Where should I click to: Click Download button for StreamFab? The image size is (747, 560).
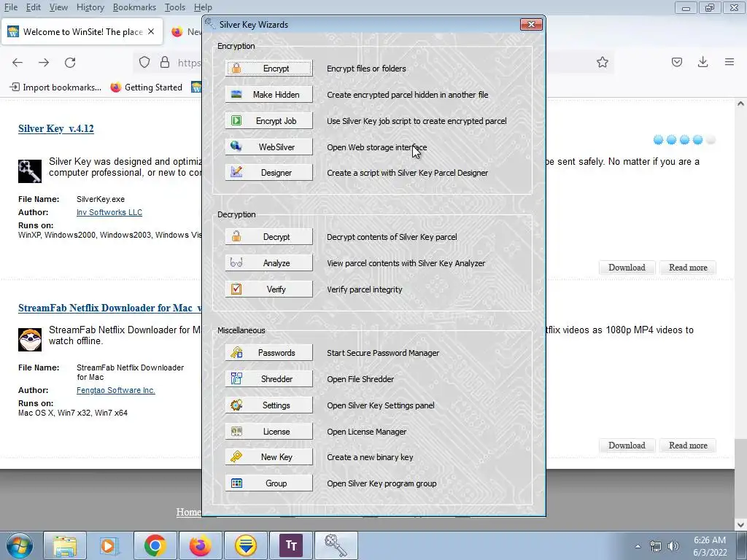[627, 446]
